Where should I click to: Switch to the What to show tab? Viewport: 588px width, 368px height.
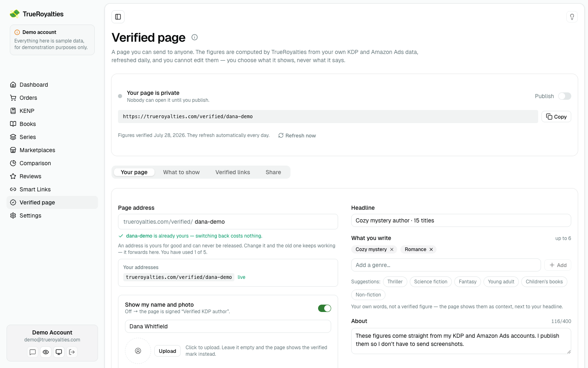click(x=181, y=172)
